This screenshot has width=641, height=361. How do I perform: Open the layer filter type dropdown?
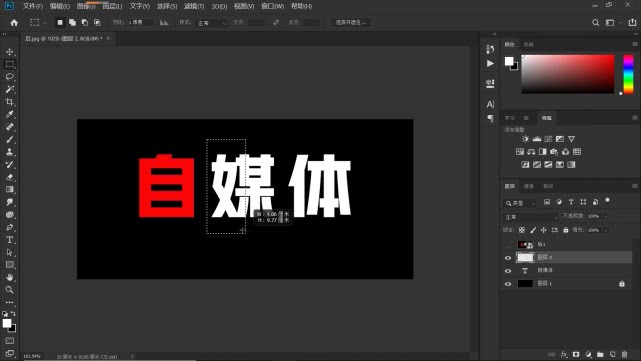(520, 203)
